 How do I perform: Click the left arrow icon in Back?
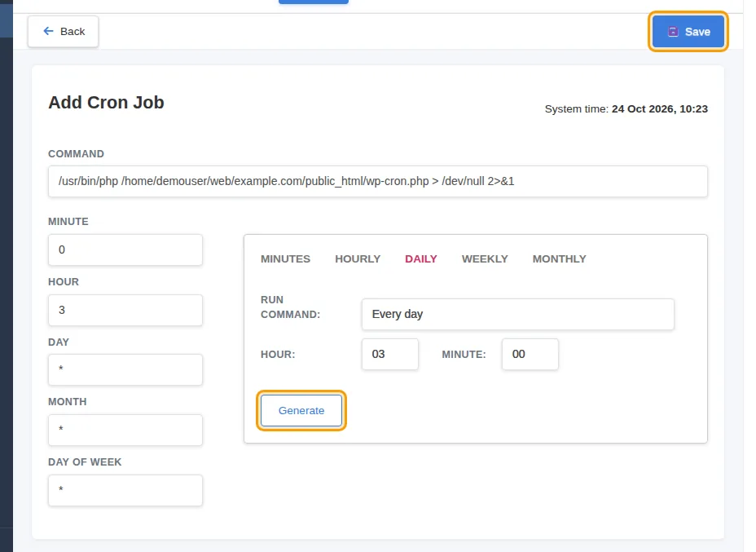tap(48, 31)
